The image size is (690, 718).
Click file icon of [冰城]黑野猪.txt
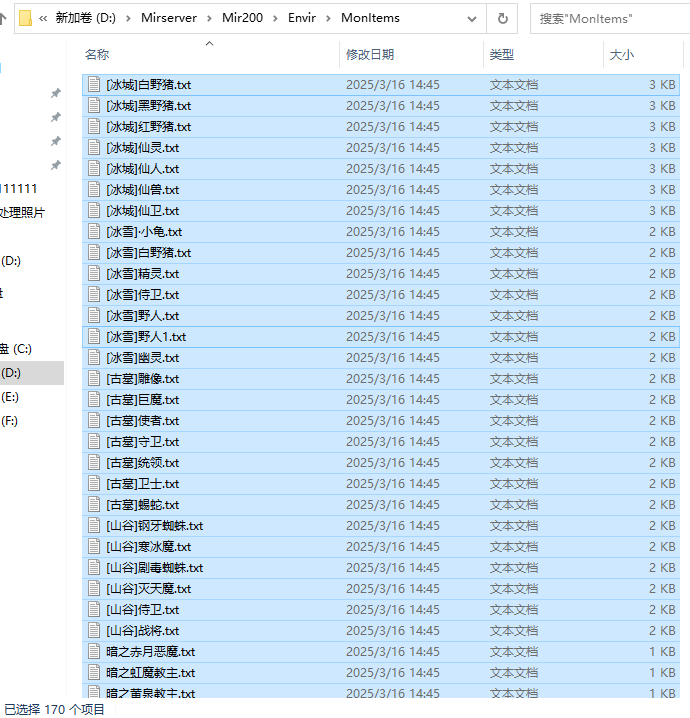pyautogui.click(x=94, y=106)
